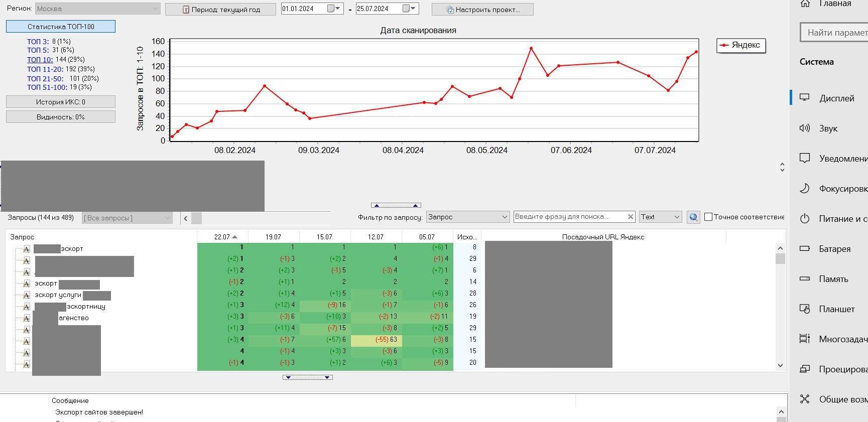Click the message log scrollbar up arrow
The image size is (868, 422).
pos(781,411)
